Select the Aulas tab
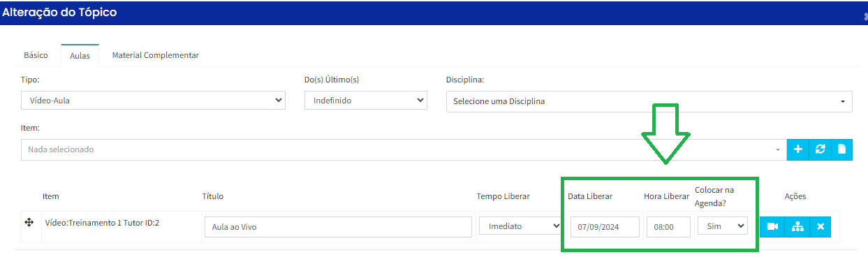The height and width of the screenshot is (264, 868). point(80,55)
